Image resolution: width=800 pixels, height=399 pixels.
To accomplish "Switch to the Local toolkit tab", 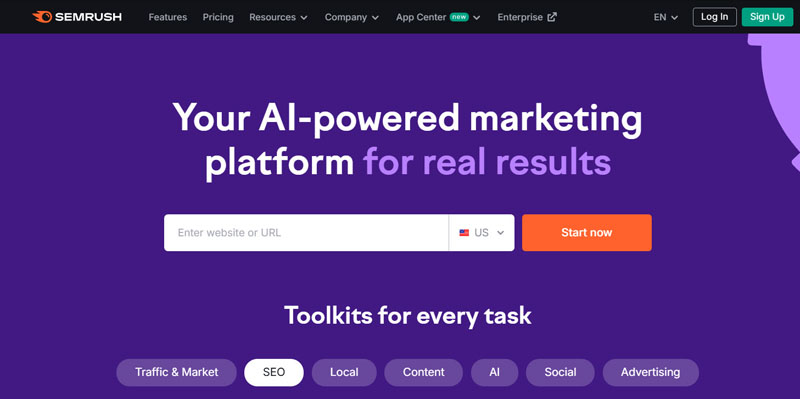I will tap(344, 372).
